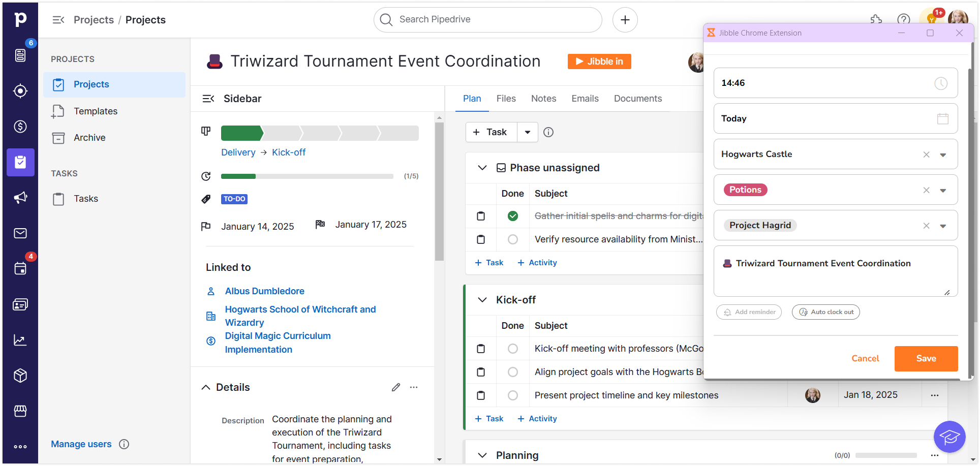The width and height of the screenshot is (980, 466).
Task: Click the sidebar vertical scrollbar
Action: (x=439, y=192)
